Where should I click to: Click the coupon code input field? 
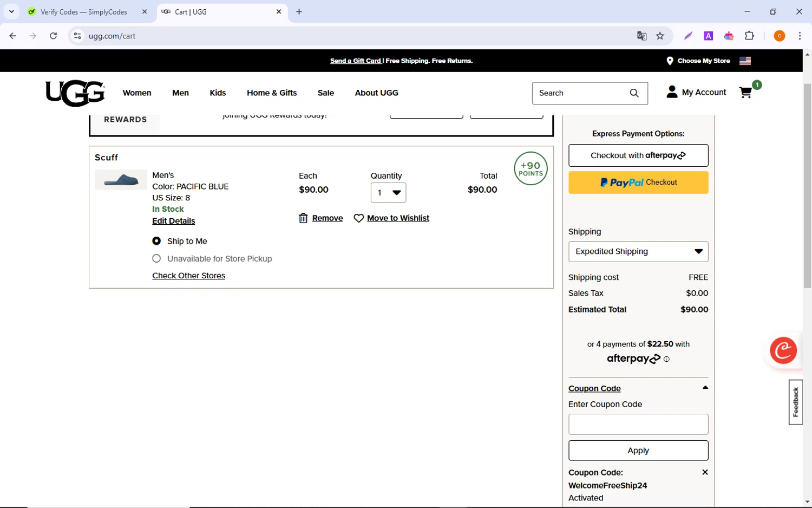pos(638,424)
